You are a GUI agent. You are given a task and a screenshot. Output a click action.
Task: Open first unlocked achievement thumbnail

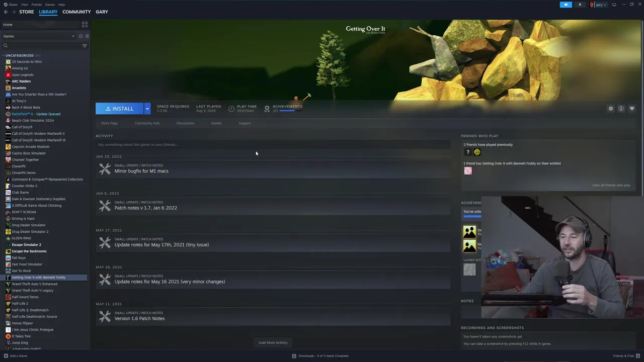[469, 232]
